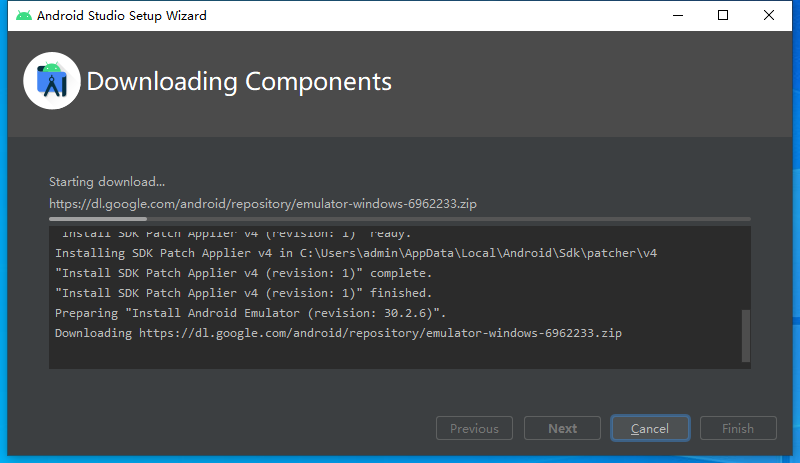Click the Android head icon in title bar

point(23,15)
